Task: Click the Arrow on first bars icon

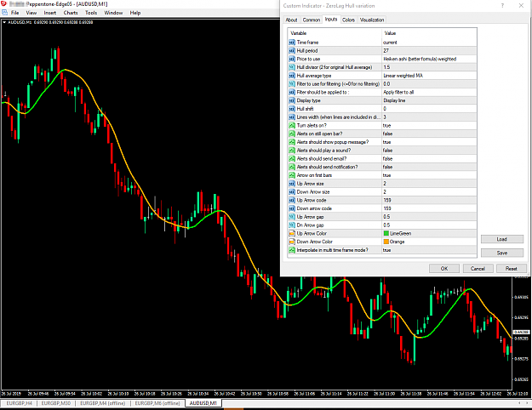Action: click(292, 175)
